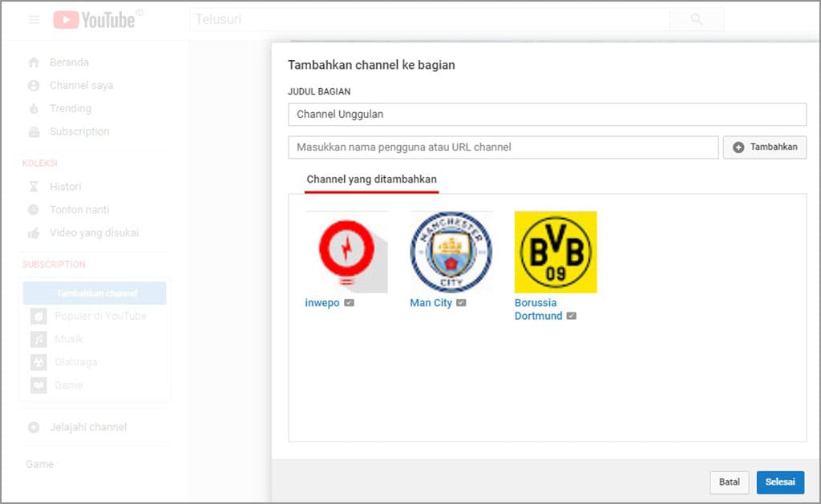Open Beranda in the sidebar
The image size is (821, 504).
[69, 62]
